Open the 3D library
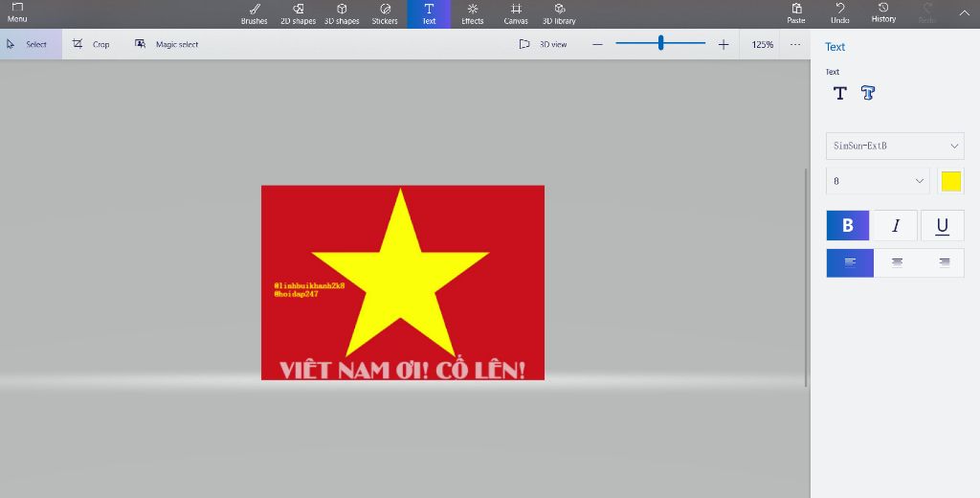 click(x=559, y=13)
